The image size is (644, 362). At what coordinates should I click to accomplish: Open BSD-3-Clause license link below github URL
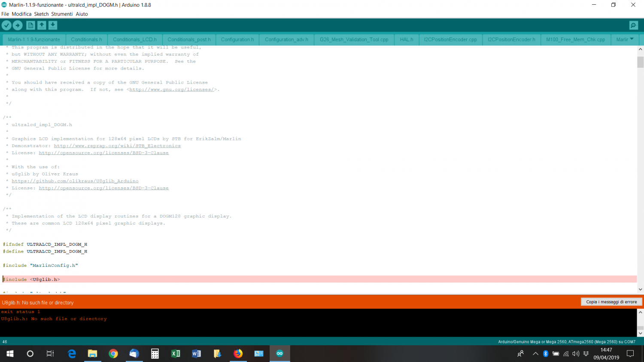pos(103,188)
